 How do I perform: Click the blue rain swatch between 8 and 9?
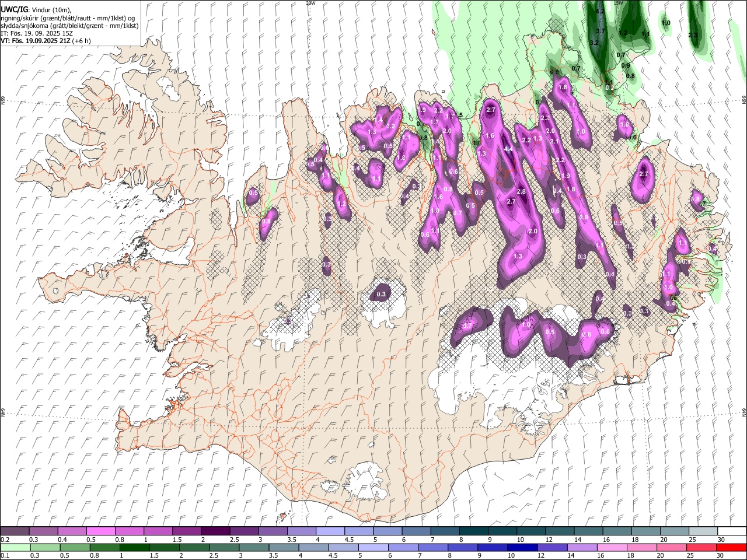[x=463, y=547]
